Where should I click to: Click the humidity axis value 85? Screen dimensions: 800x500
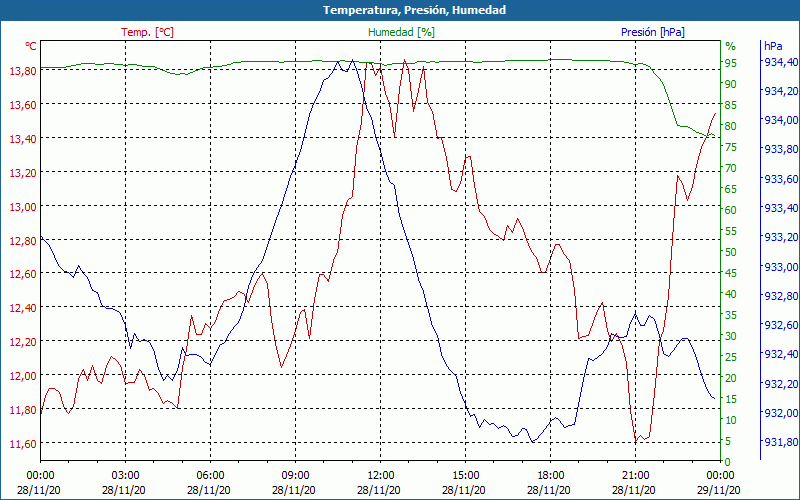pos(731,105)
